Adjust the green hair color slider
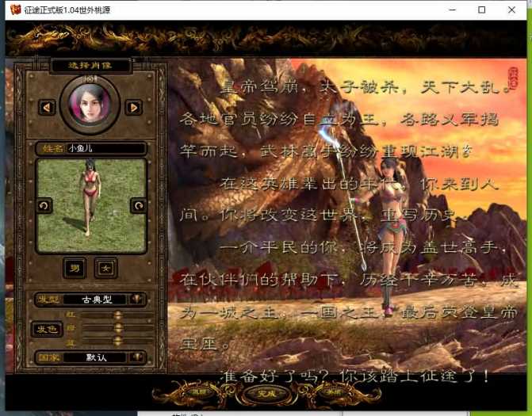The height and width of the screenshot is (416, 532). click(x=117, y=328)
